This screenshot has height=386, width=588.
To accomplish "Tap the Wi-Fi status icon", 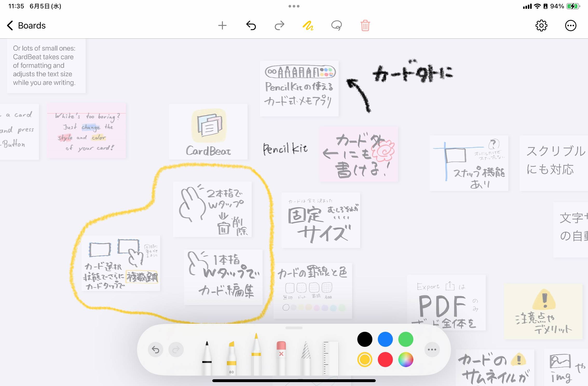I will [537, 6].
